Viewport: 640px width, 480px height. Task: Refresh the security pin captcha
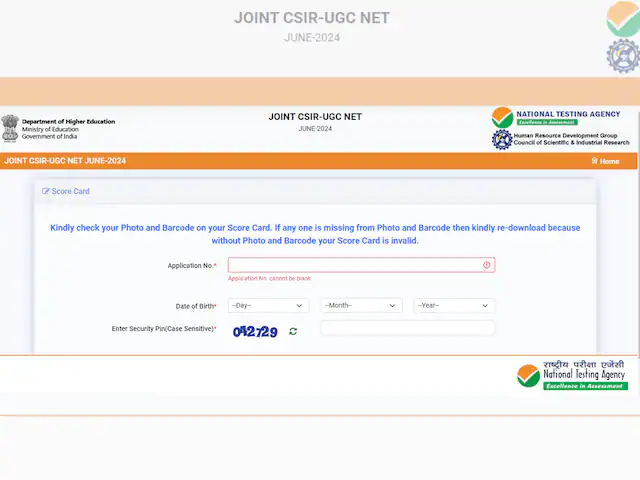point(293,331)
